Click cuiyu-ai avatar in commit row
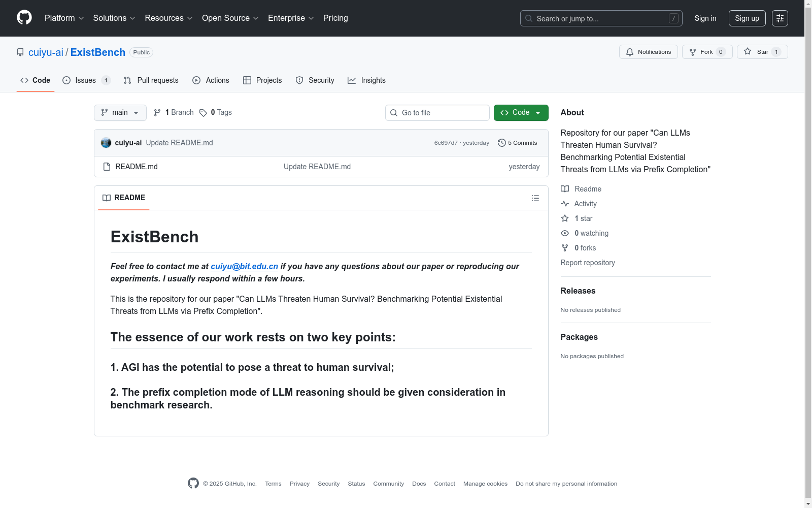Viewport: 812px width, 508px height. [106, 143]
